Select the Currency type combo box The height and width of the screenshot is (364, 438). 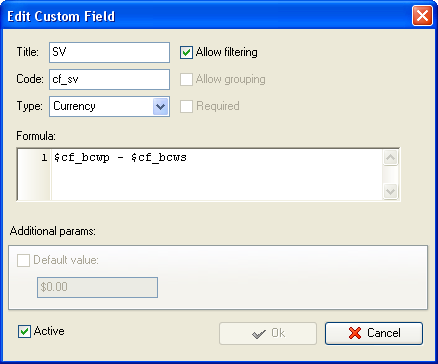pos(109,107)
